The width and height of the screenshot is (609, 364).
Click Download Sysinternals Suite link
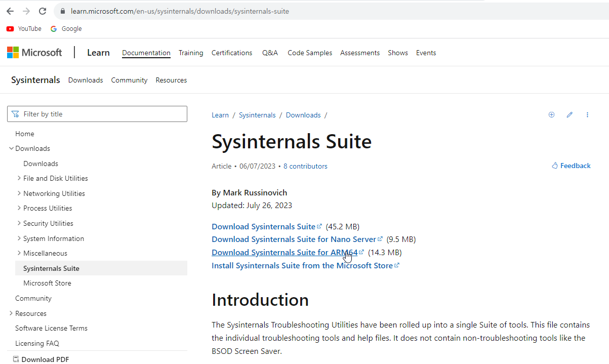click(x=267, y=226)
